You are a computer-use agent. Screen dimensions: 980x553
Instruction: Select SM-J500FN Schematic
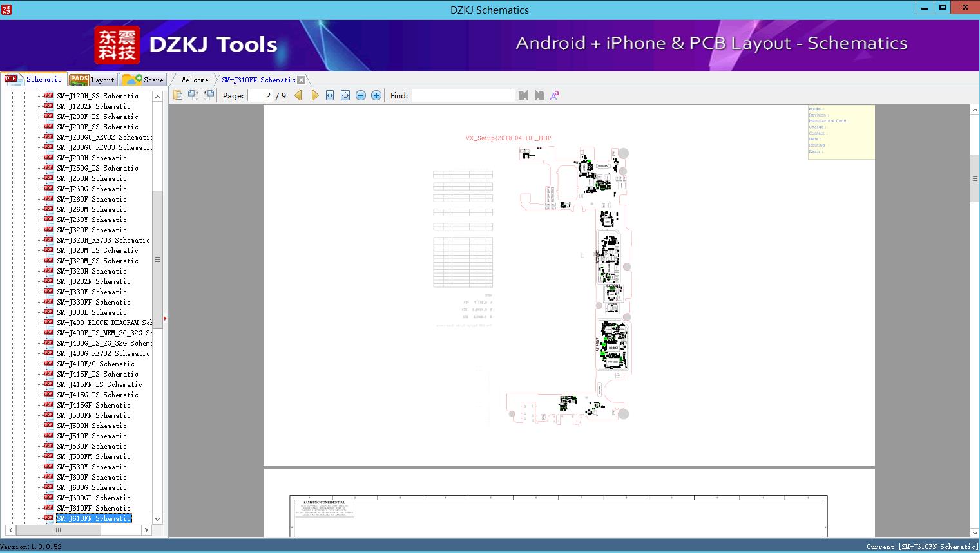[93, 415]
